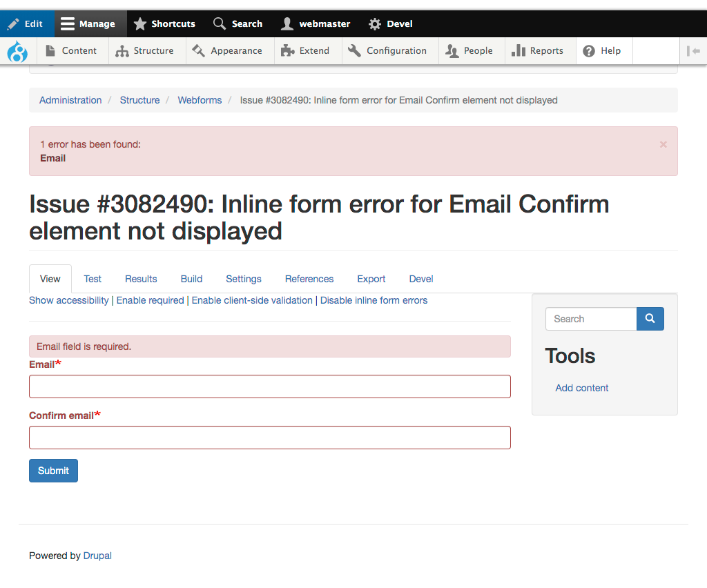This screenshot has width=707, height=588.
Task: Click the pencil Edit icon in toolbar
Action: (14, 24)
